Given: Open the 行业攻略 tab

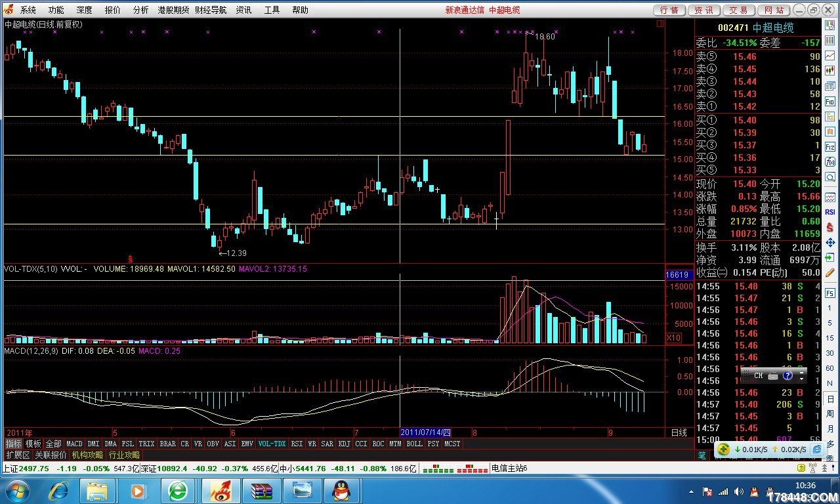Looking at the screenshot, I should [x=124, y=455].
